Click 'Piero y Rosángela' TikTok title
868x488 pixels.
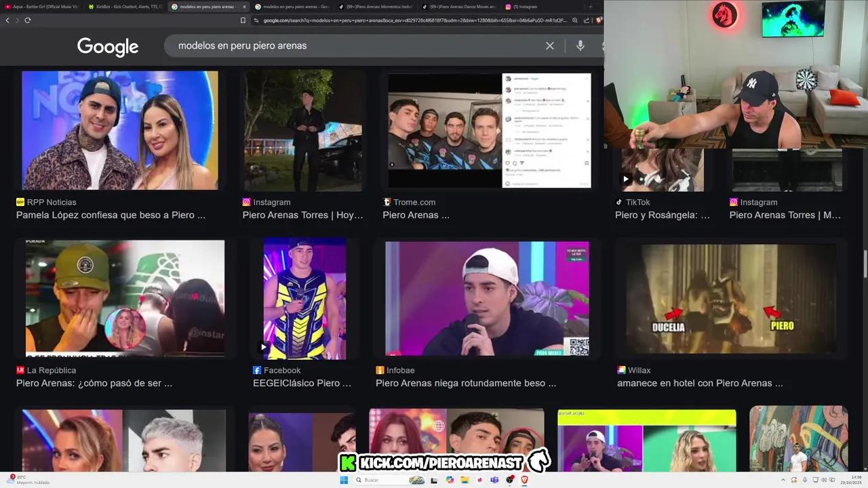coord(663,215)
